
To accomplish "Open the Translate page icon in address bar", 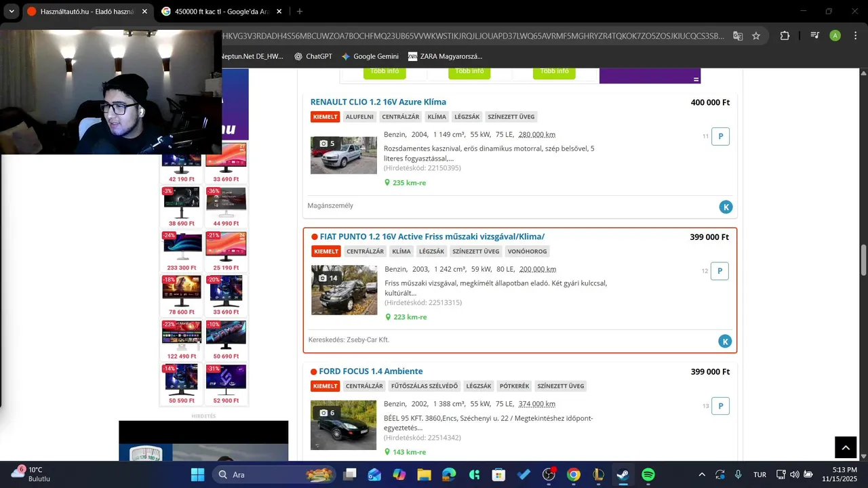I will [x=738, y=36].
